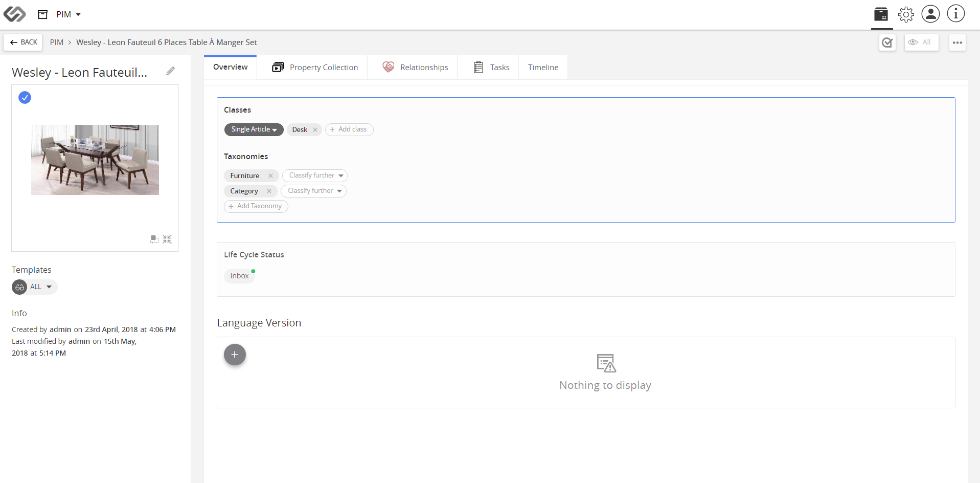Click the Add class button

pos(349,129)
